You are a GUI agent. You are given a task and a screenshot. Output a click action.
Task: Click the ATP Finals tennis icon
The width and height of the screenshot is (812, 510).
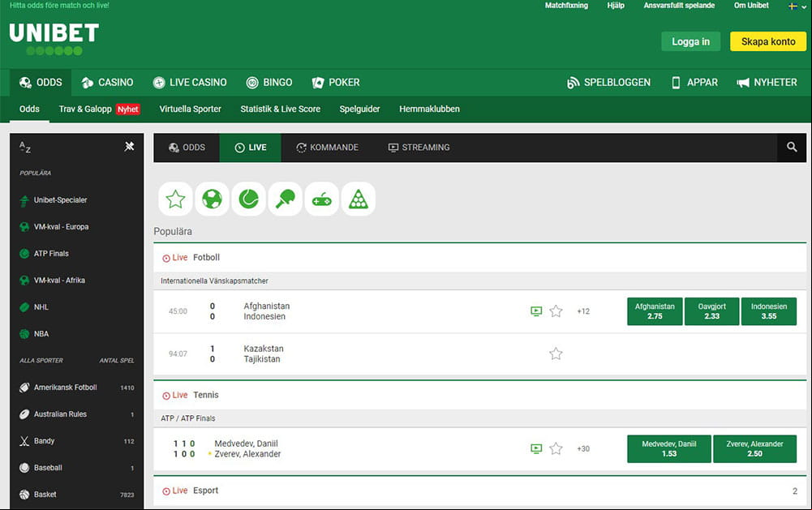pyautogui.click(x=24, y=254)
